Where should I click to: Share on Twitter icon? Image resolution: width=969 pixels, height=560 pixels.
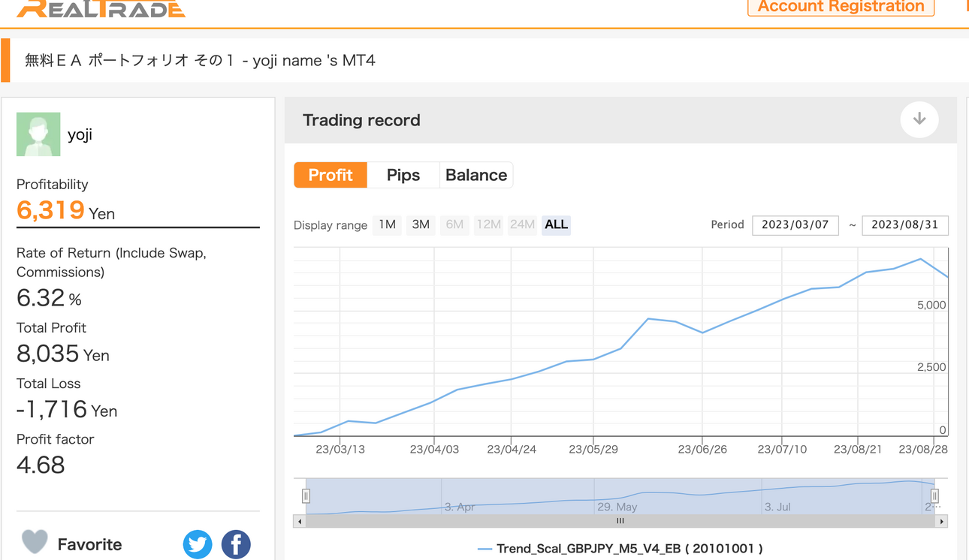pos(198,544)
